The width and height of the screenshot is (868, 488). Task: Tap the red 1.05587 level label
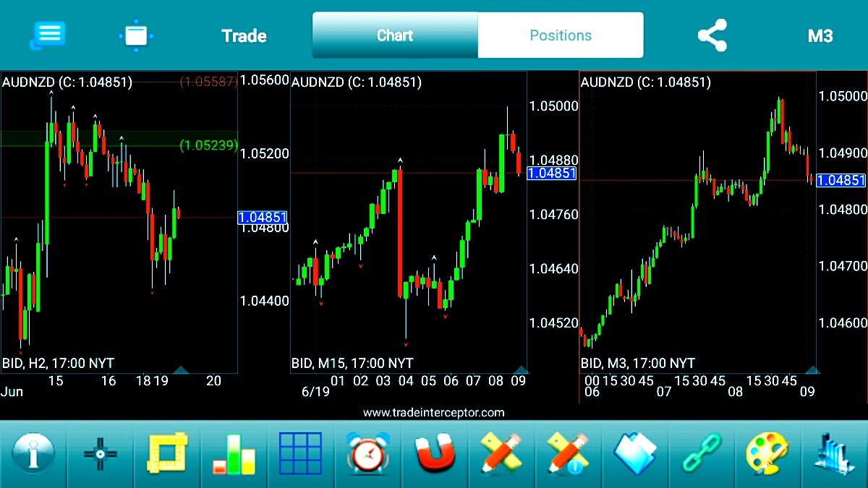(x=208, y=82)
